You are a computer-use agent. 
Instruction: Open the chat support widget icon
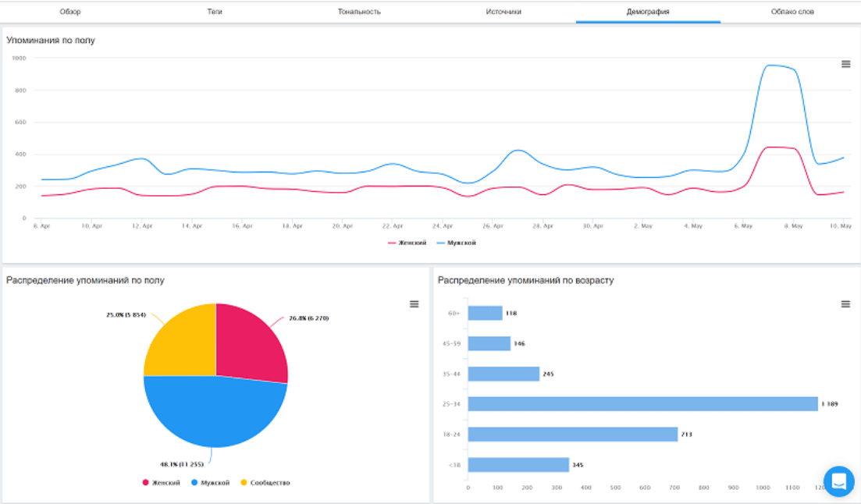point(838,481)
